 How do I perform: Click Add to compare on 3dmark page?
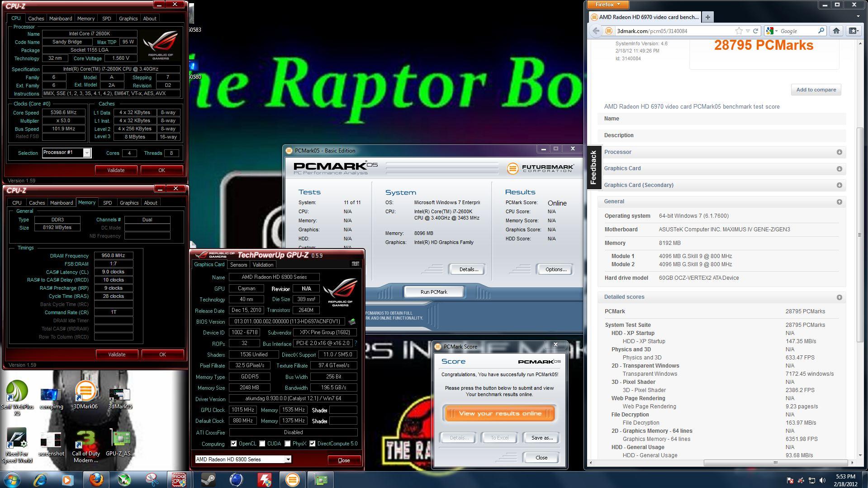pos(816,90)
